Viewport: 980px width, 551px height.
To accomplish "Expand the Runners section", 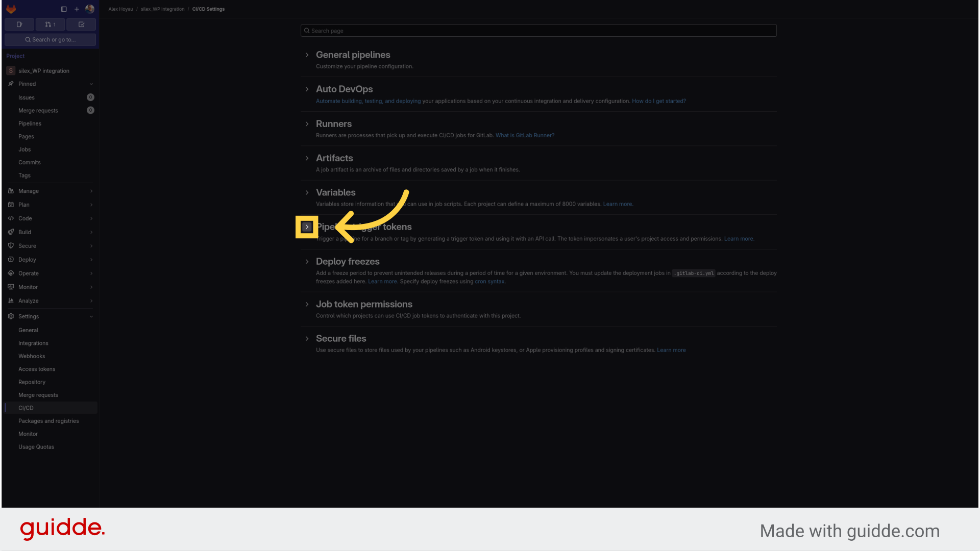I will tap(307, 124).
